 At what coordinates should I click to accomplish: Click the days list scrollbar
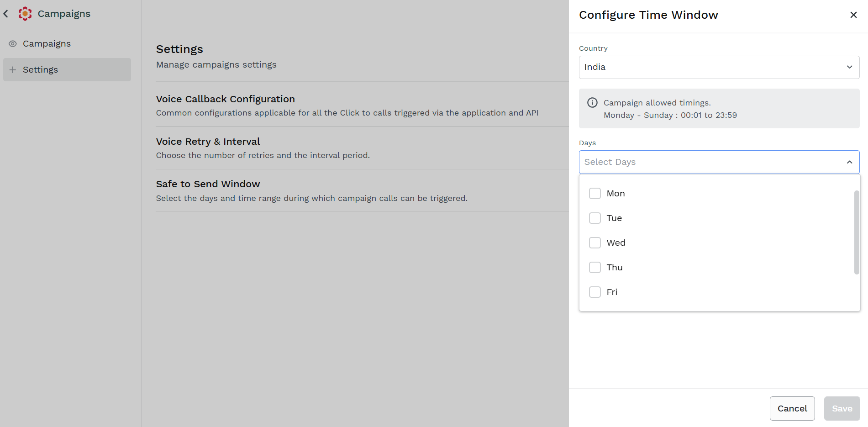[x=857, y=232]
